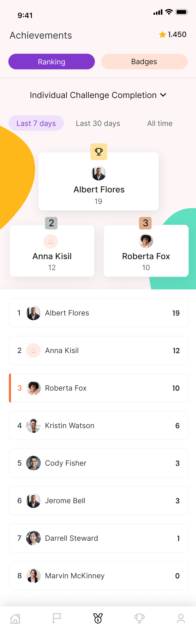The image size is (196, 644).
Task: Open Kristin Watson's leaderboard entry
Action: 99,426
